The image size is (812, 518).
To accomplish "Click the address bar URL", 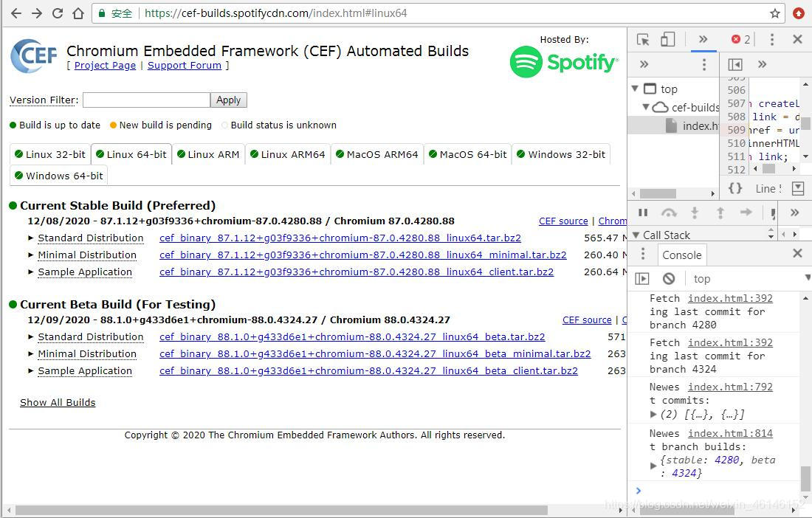I will 276,13.
